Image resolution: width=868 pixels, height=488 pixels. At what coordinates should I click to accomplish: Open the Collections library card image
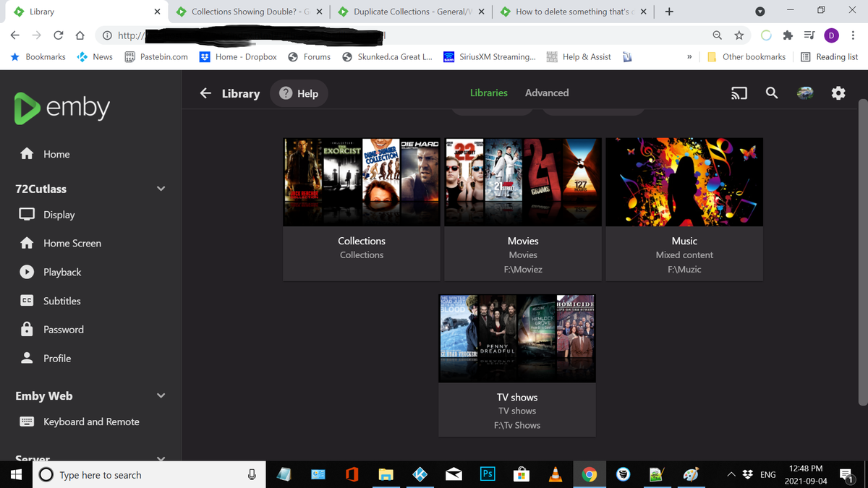362,182
